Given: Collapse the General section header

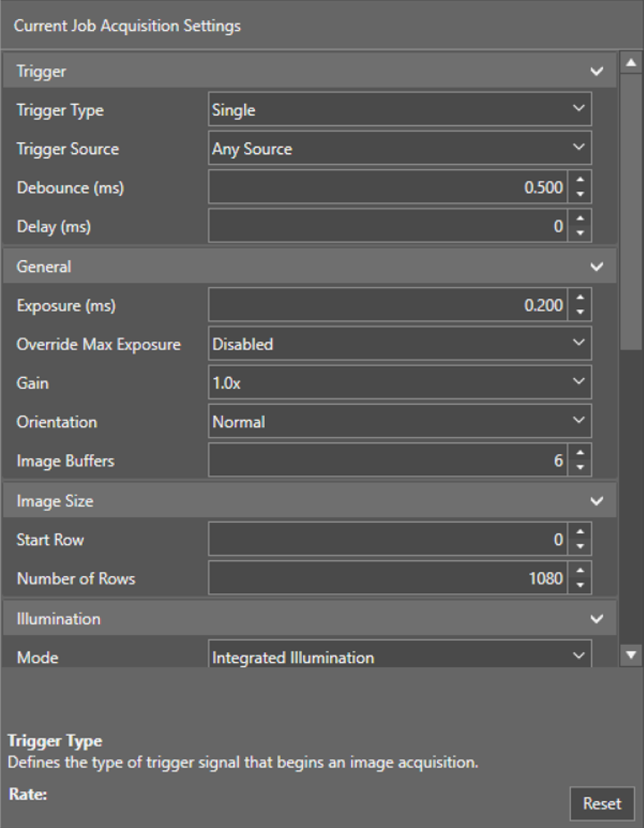Looking at the screenshot, I should (x=597, y=267).
